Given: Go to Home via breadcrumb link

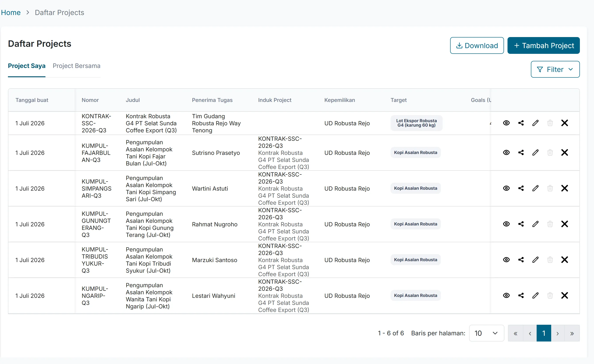Looking at the screenshot, I should 11,13.
